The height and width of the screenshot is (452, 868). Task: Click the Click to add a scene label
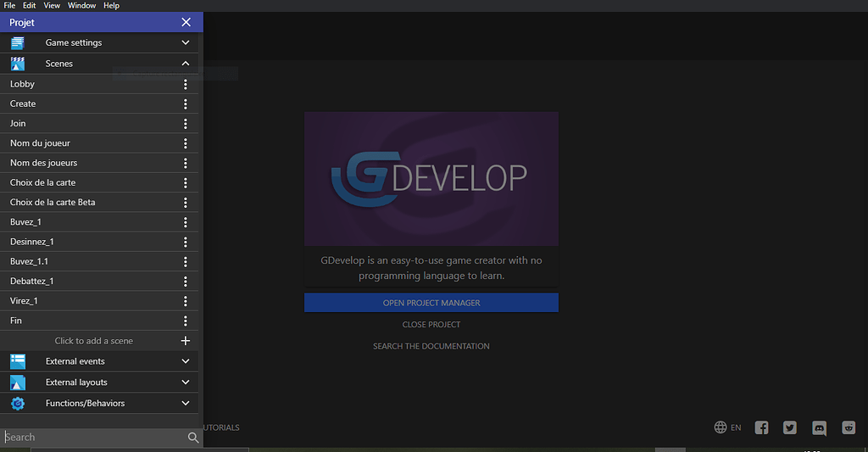click(93, 341)
